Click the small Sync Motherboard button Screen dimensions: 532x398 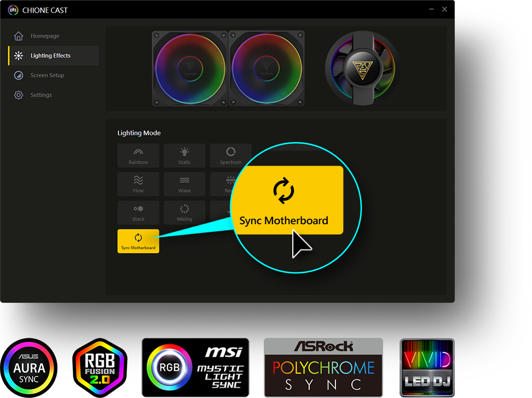(138, 241)
